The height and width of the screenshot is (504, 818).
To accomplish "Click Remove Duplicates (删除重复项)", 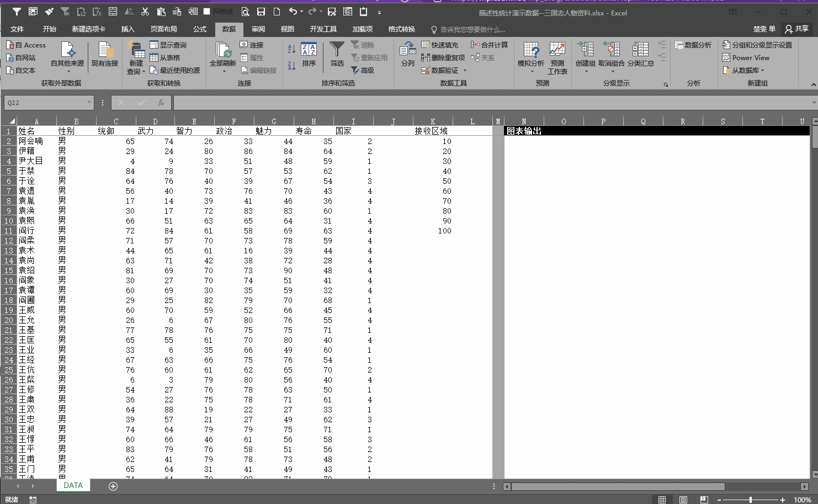I will [443, 58].
